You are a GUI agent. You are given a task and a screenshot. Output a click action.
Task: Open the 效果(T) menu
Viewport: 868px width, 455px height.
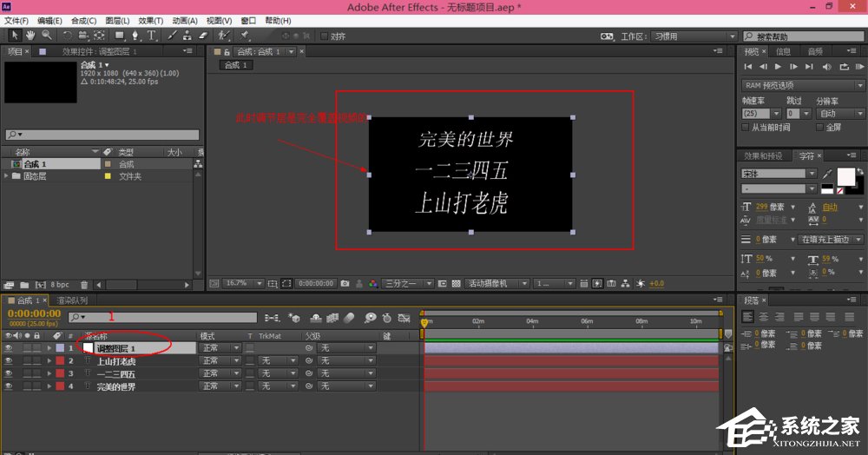point(151,20)
